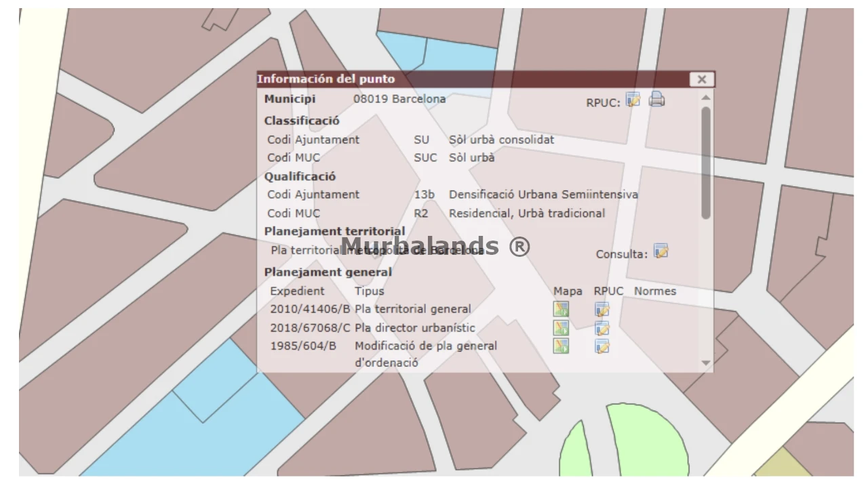Click the Modificació de pla general entry
This screenshot has height=488, width=868.
pos(425,346)
